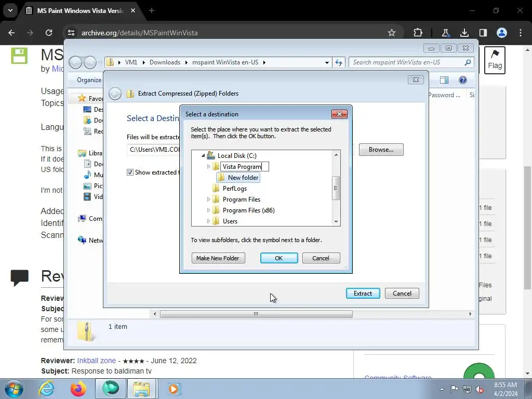Screen dimensions: 532x399
Task: Open Explorer address bar history dropdown
Action: pos(327,62)
